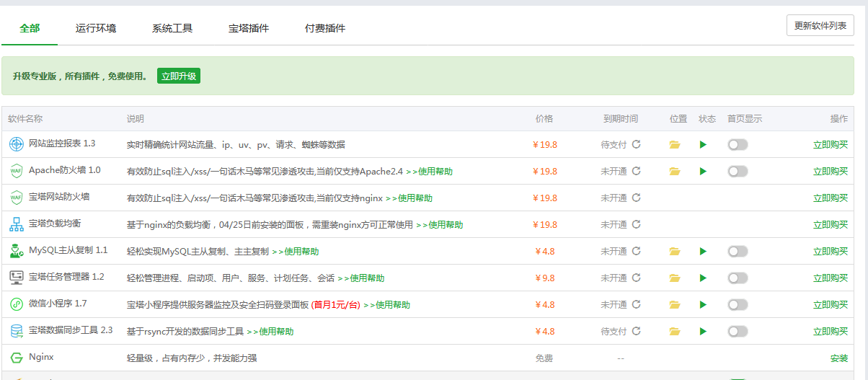
Task: Click the 价格 column header
Action: coord(544,119)
